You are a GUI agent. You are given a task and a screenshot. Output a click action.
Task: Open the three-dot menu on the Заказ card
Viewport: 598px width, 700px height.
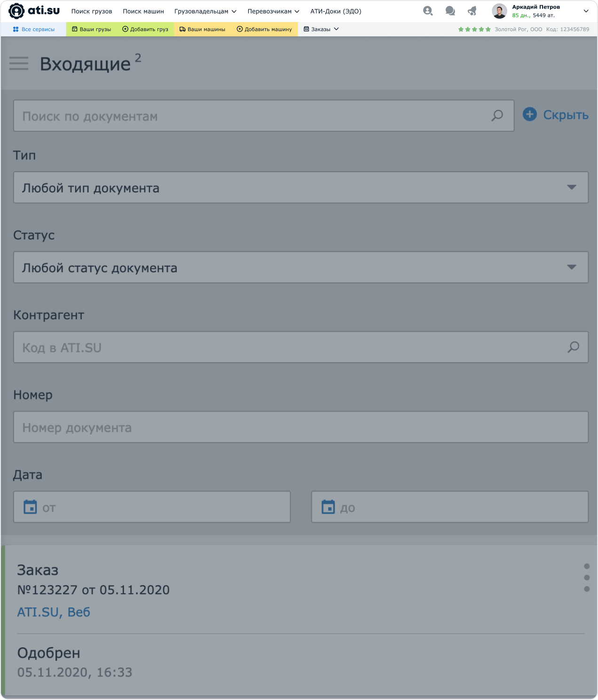(x=586, y=578)
